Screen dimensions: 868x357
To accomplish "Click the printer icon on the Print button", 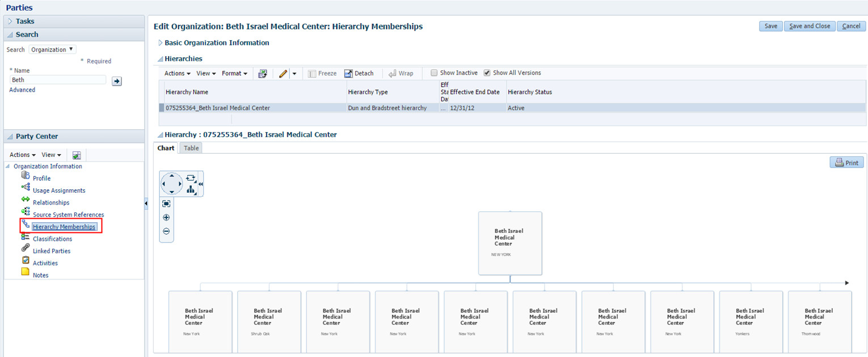I will click(x=838, y=163).
